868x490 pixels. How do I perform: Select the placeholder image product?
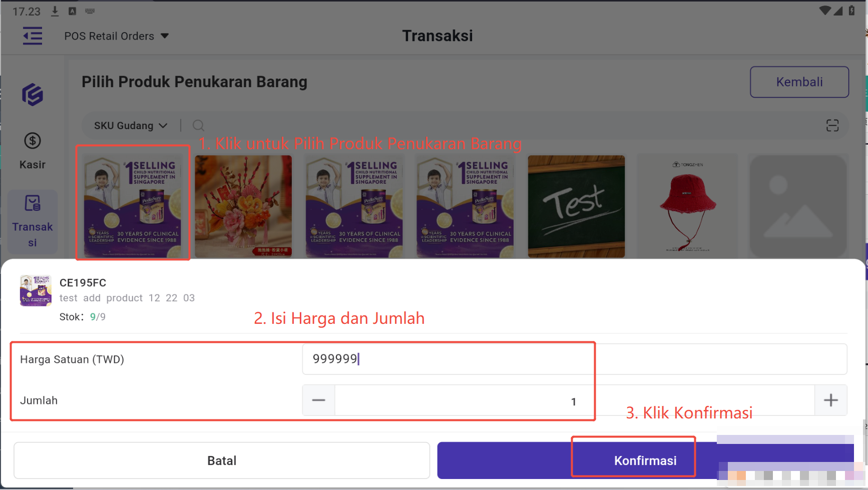pyautogui.click(x=798, y=206)
